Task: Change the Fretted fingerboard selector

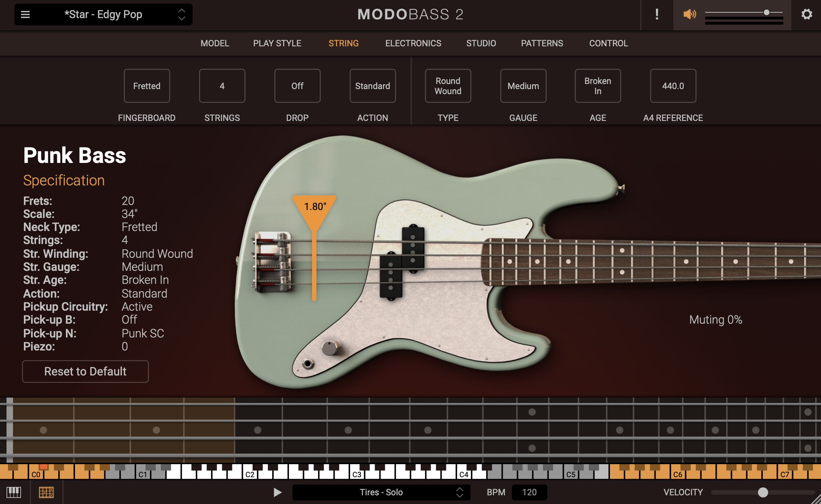Action: [147, 86]
